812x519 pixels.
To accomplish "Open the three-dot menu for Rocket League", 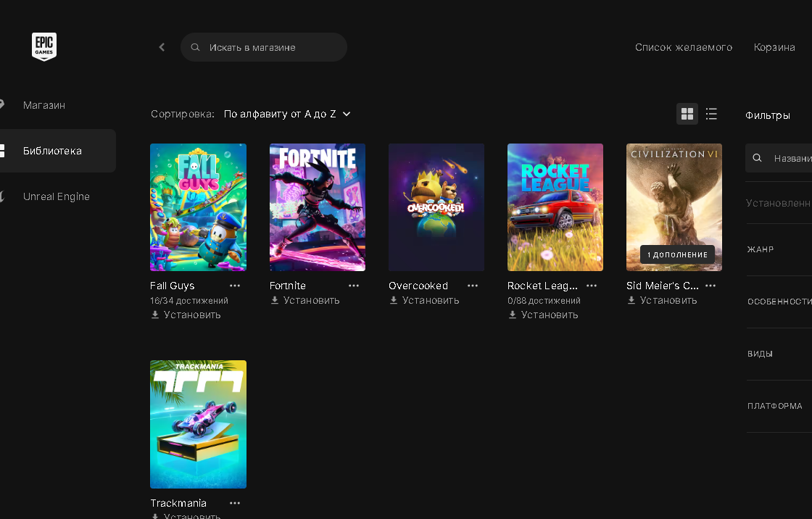I will pos(592,286).
